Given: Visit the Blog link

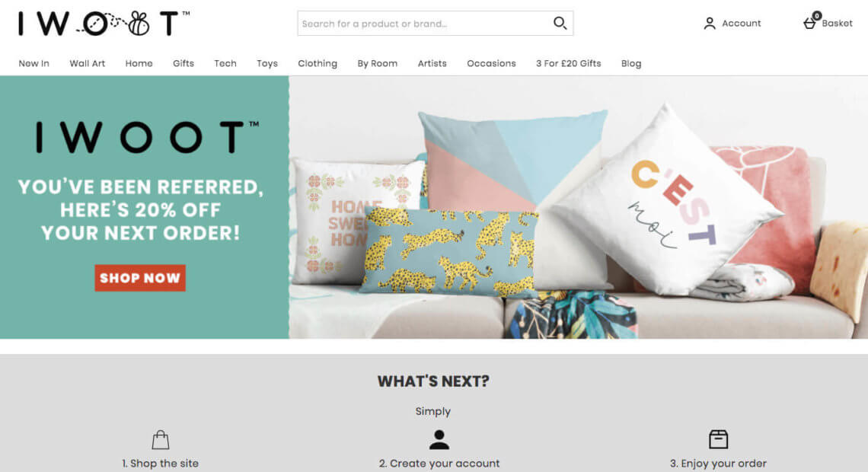Looking at the screenshot, I should (x=631, y=64).
